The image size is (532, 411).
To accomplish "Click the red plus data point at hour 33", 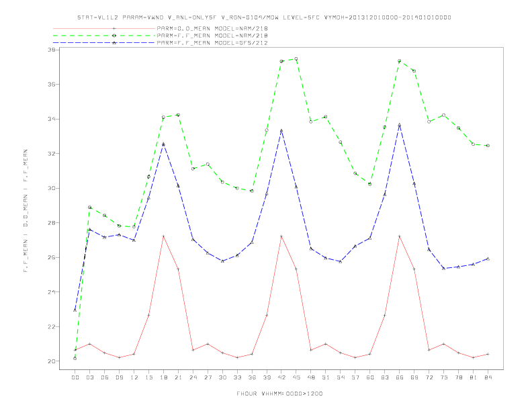I will 237,357.
